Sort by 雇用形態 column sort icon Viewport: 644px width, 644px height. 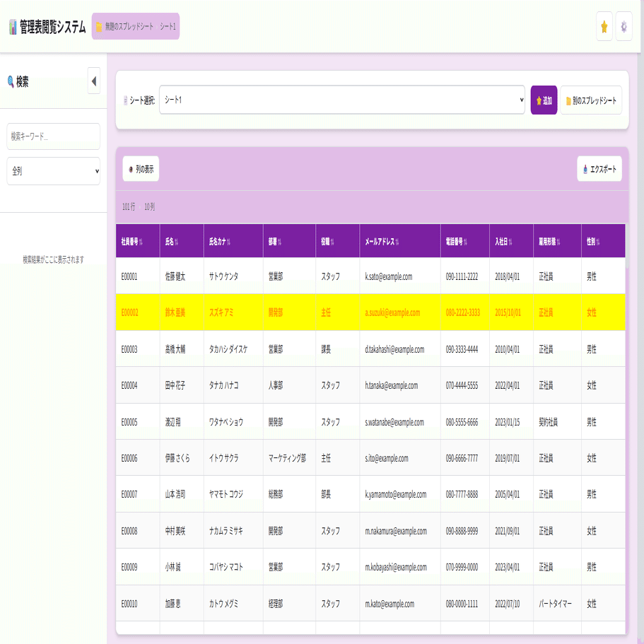tap(558, 242)
